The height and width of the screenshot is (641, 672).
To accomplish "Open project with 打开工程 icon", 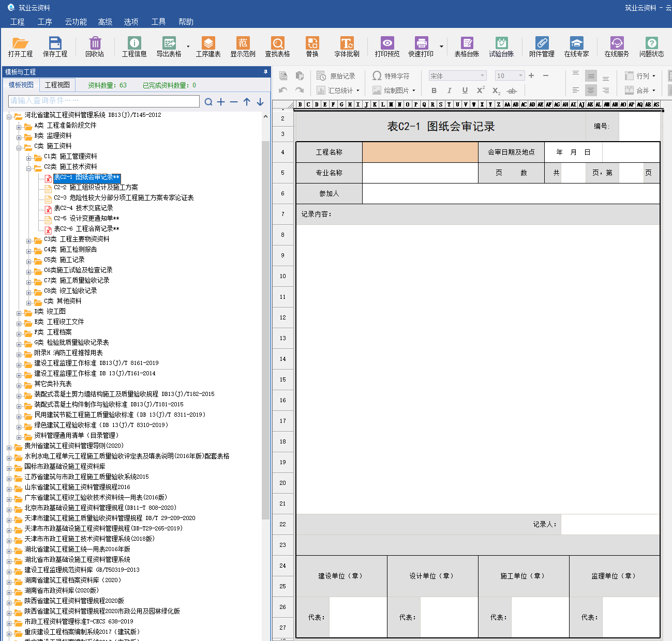I will 20,47.
